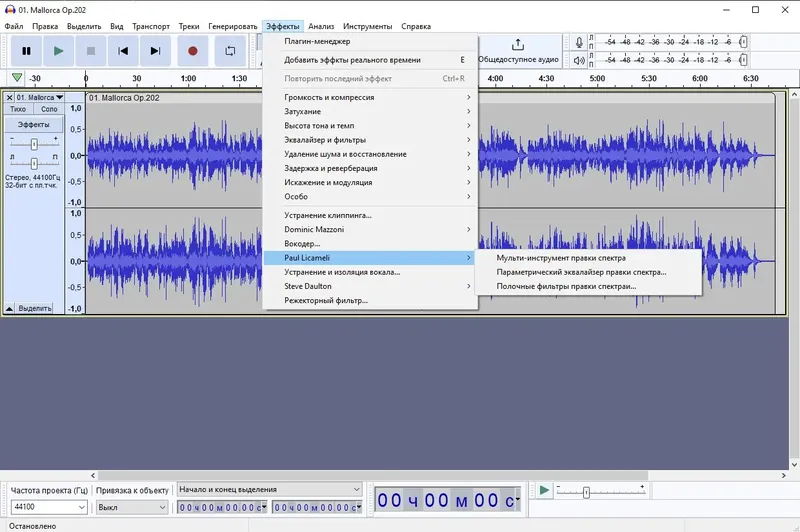
Task: Expand the Dominic Mazzoni submenu
Action: tap(370, 230)
